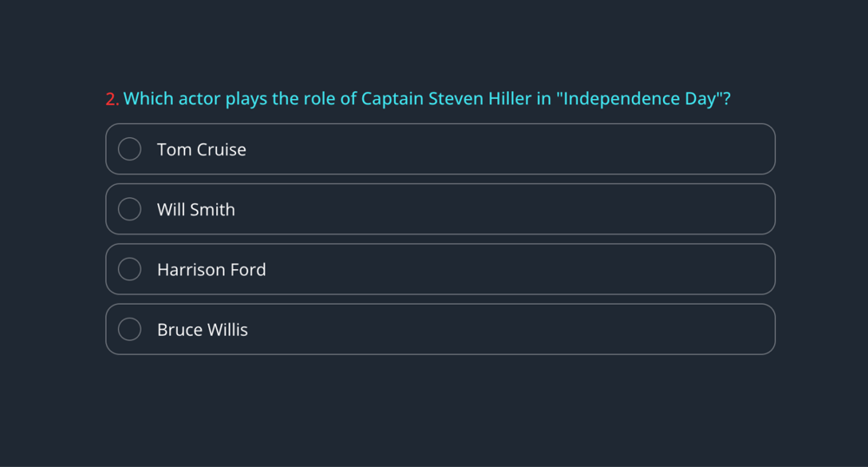Choose the Harrison Ford radio circle
The width and height of the screenshot is (868, 467).
click(x=129, y=269)
